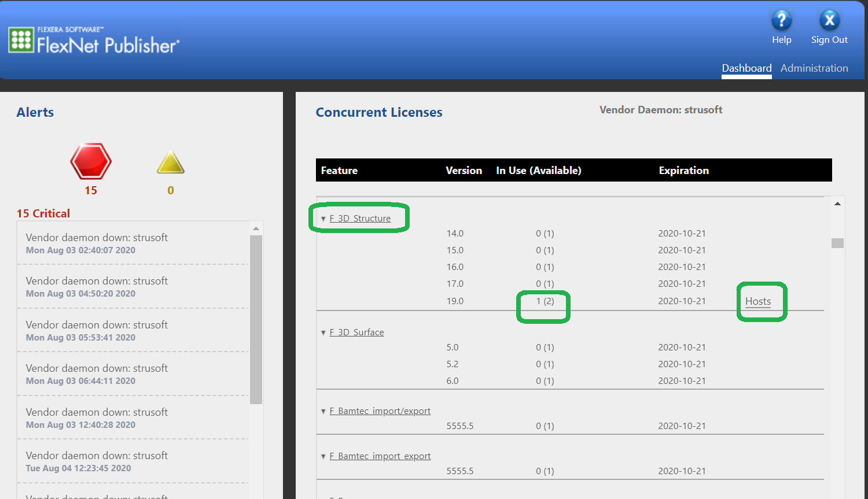Image resolution: width=868 pixels, height=499 pixels.
Task: Click the Hosts link for version 19.0
Action: (758, 301)
